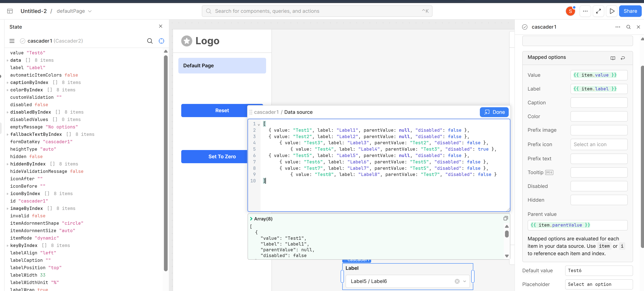The height and width of the screenshot is (291, 644).
Task: Open the defaultPage dropdown chevron
Action: (90, 11)
